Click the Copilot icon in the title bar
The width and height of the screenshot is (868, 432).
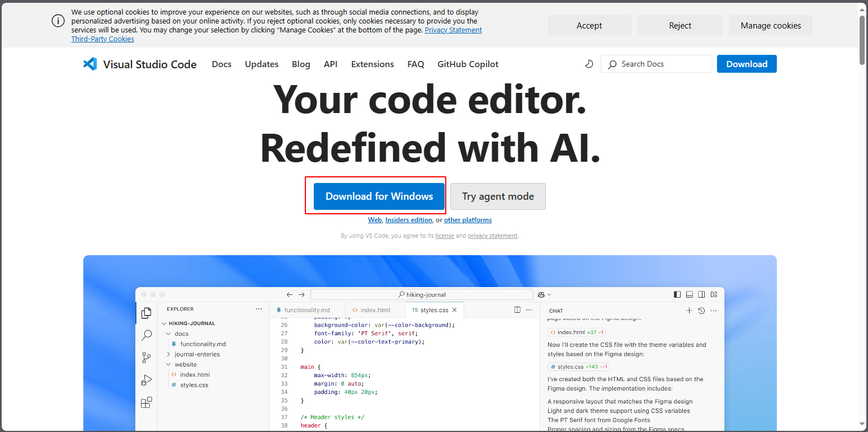click(541, 294)
